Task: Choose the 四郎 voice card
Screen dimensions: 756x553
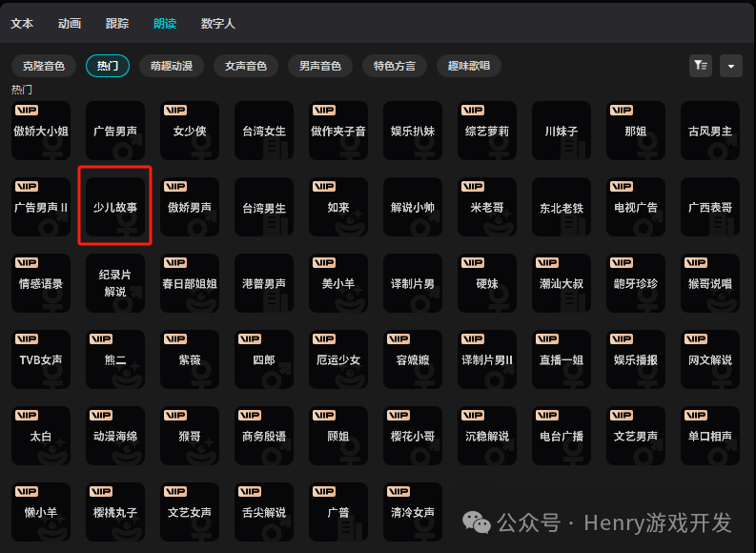Action: [264, 359]
